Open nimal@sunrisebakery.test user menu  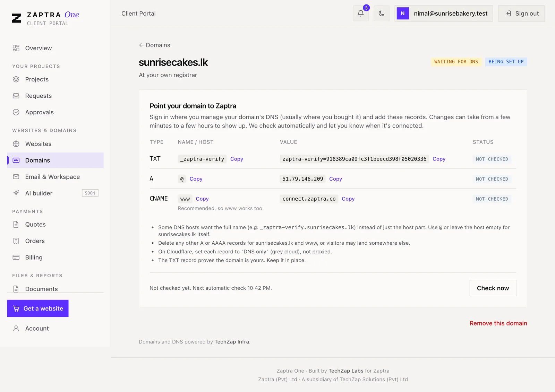click(x=444, y=14)
